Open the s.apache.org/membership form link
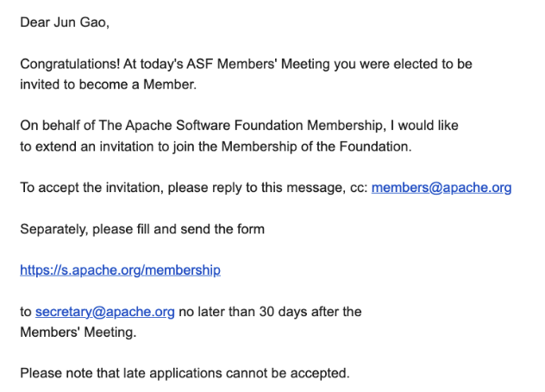545x392 pixels. point(120,270)
